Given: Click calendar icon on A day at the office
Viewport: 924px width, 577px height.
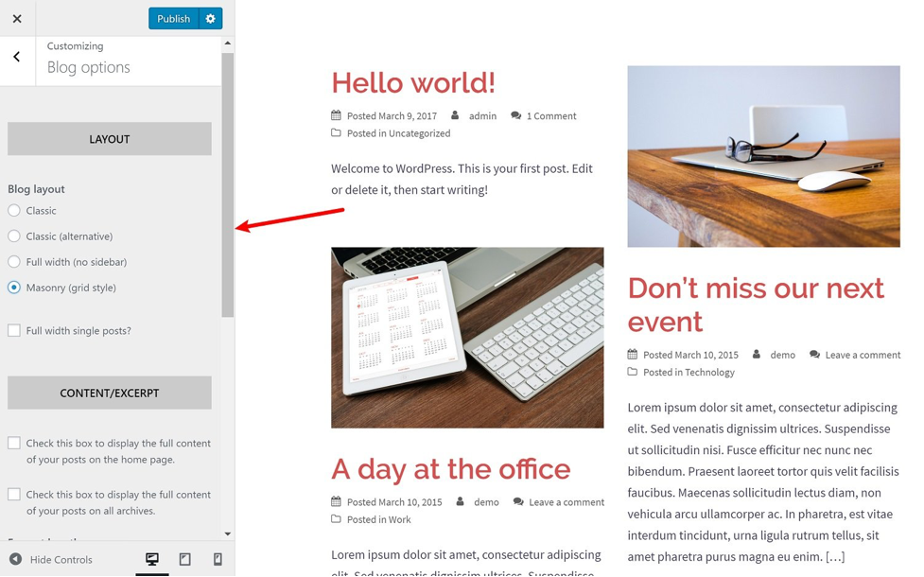Looking at the screenshot, I should [x=336, y=501].
